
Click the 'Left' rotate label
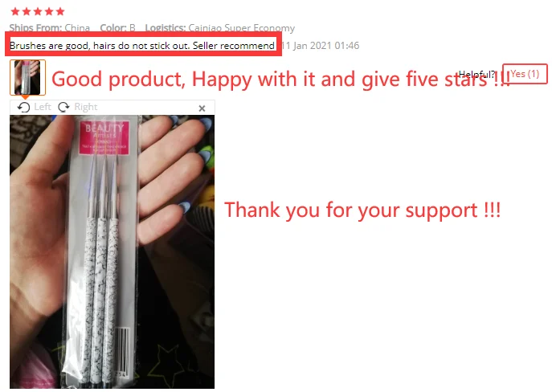coord(43,107)
